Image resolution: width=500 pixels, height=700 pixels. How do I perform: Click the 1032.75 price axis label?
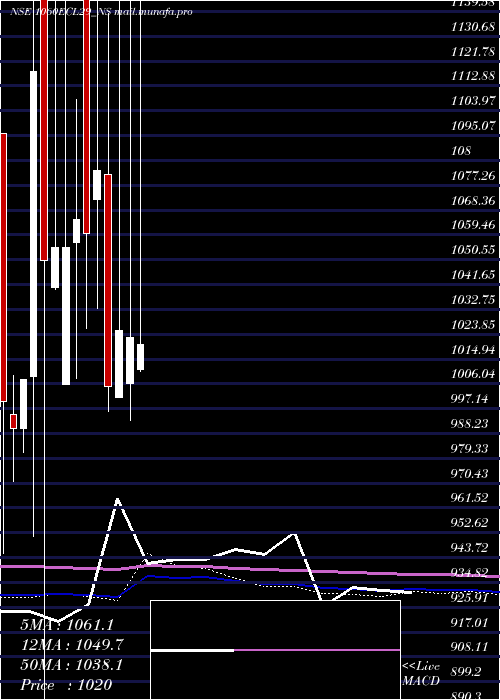click(x=473, y=300)
